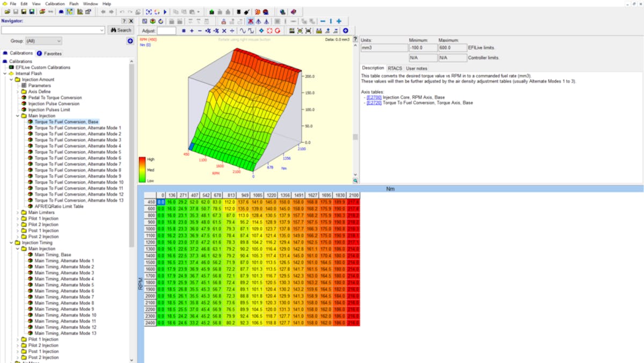The height and width of the screenshot is (363, 644).
Task: Click the help question mark in Navigator
Action: (x=124, y=21)
